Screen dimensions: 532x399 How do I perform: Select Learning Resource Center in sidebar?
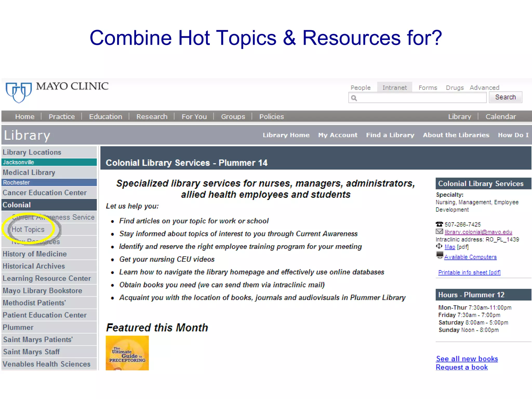49,278
